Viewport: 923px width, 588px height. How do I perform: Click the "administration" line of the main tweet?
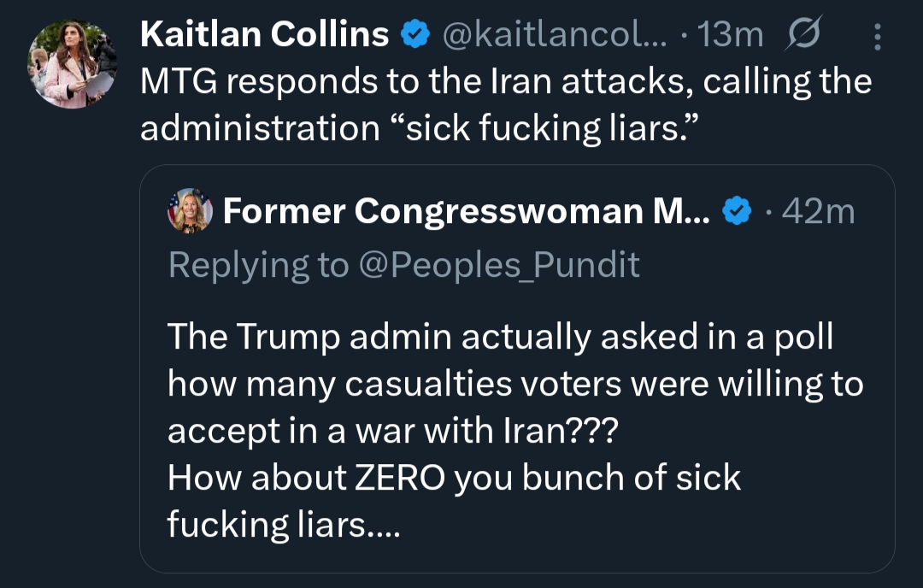259,128
